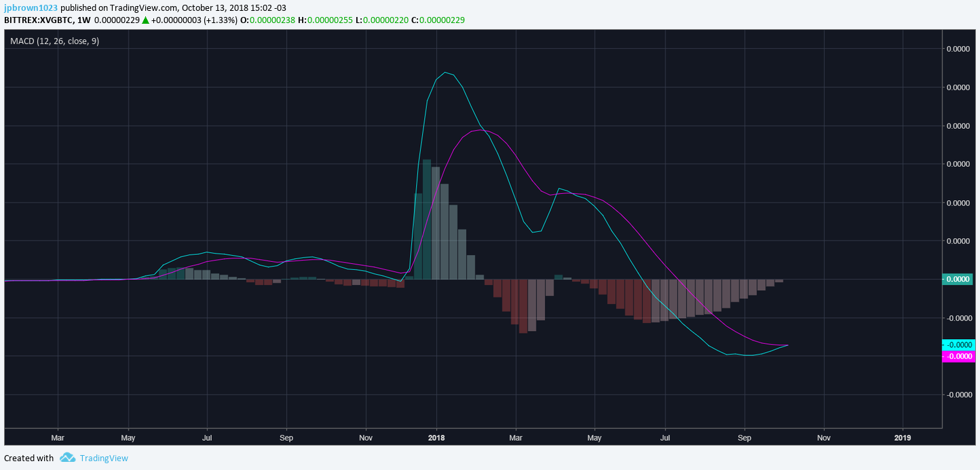
Task: Click the magenta signal line peak
Action: point(480,130)
